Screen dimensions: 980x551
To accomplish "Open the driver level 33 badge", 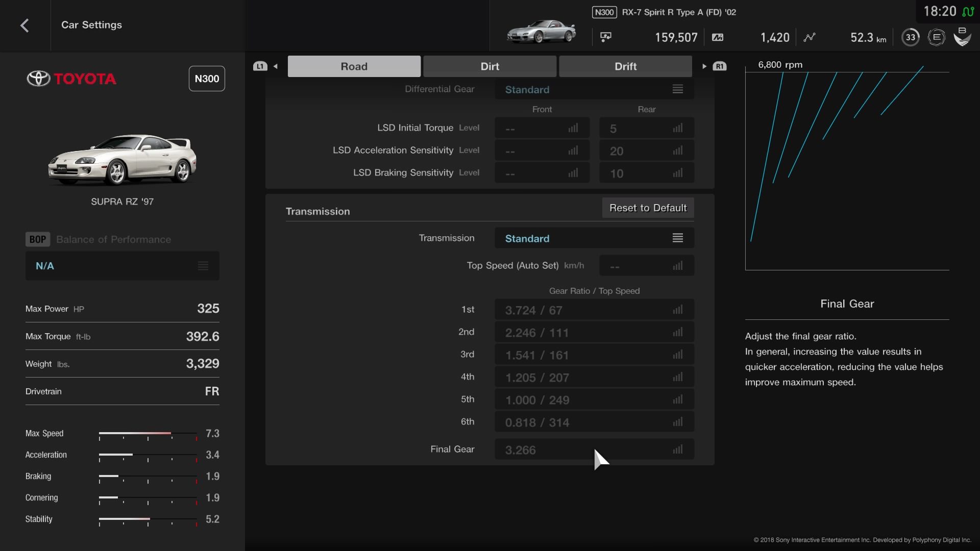I will pyautogui.click(x=911, y=37).
